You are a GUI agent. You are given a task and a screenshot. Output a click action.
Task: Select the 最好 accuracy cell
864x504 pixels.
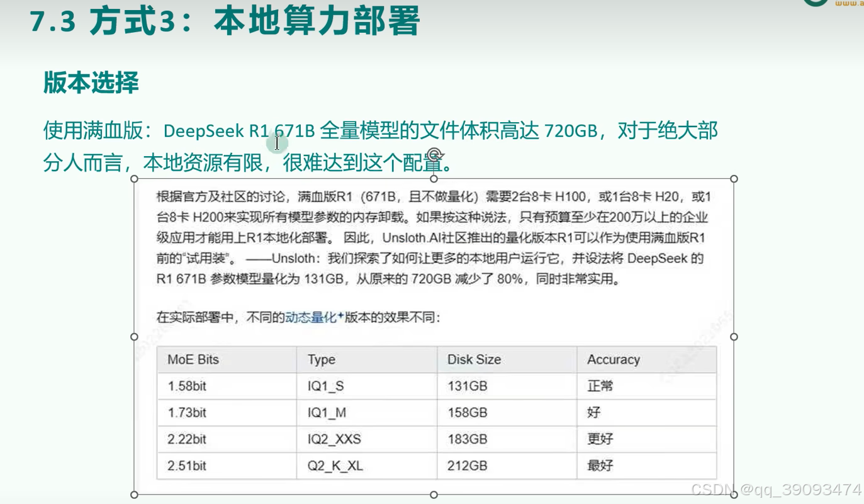point(647,466)
